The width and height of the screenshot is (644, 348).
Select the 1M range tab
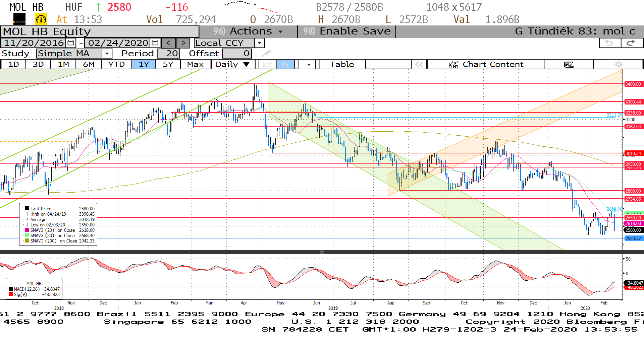[63, 64]
